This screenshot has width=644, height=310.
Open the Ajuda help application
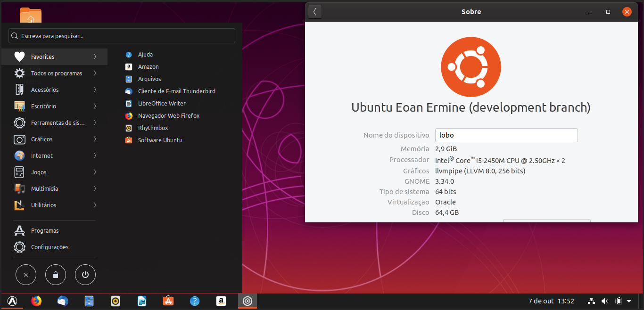point(145,54)
